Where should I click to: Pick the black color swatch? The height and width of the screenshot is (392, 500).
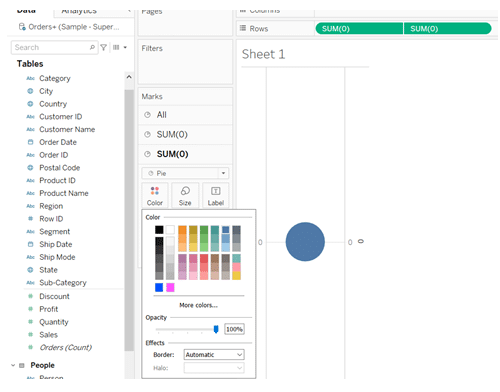pos(159,230)
